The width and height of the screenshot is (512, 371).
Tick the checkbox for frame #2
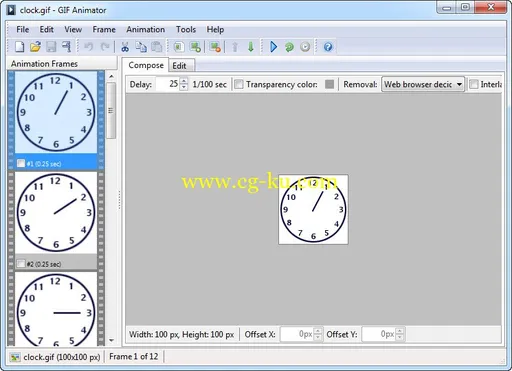click(x=21, y=264)
